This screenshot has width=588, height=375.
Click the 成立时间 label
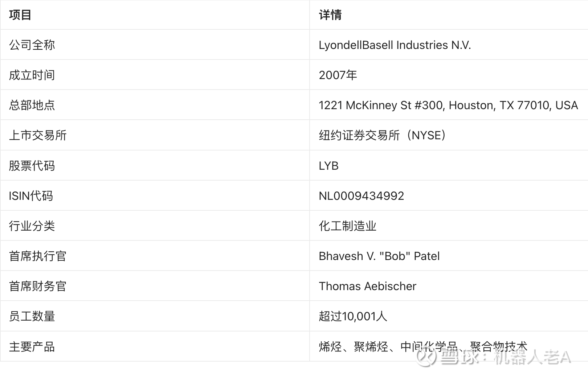point(32,75)
